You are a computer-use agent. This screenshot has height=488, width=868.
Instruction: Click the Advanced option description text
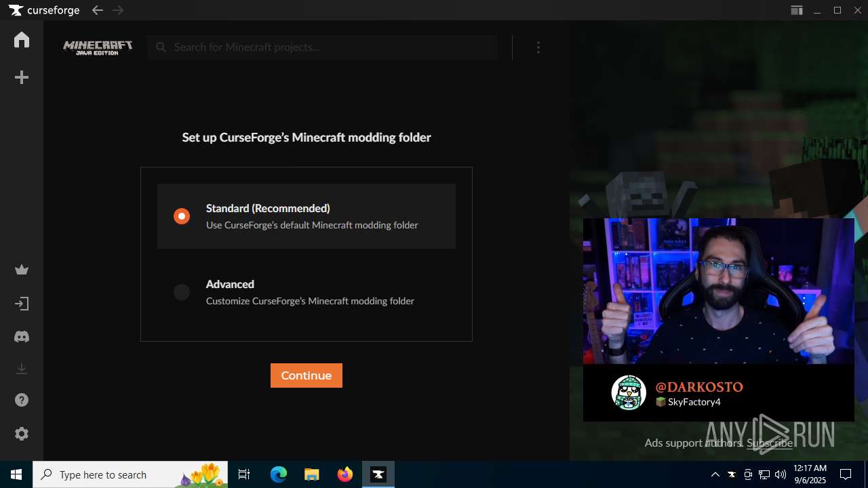(310, 301)
